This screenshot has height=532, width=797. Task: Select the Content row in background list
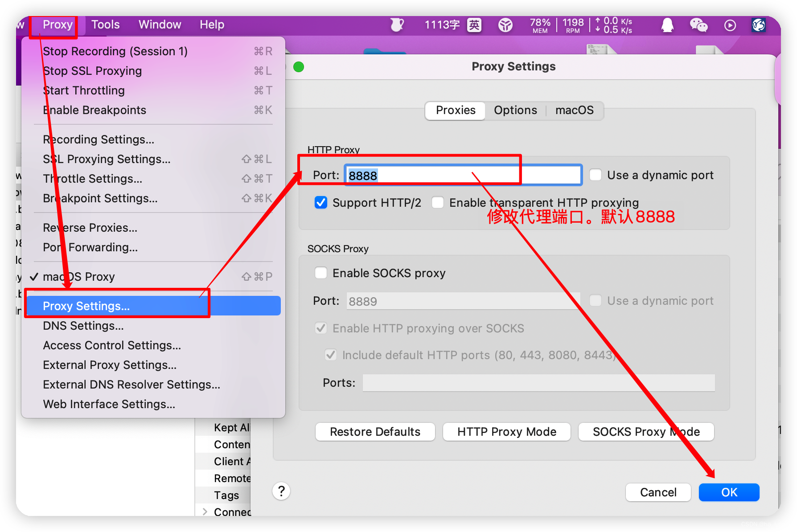click(223, 444)
